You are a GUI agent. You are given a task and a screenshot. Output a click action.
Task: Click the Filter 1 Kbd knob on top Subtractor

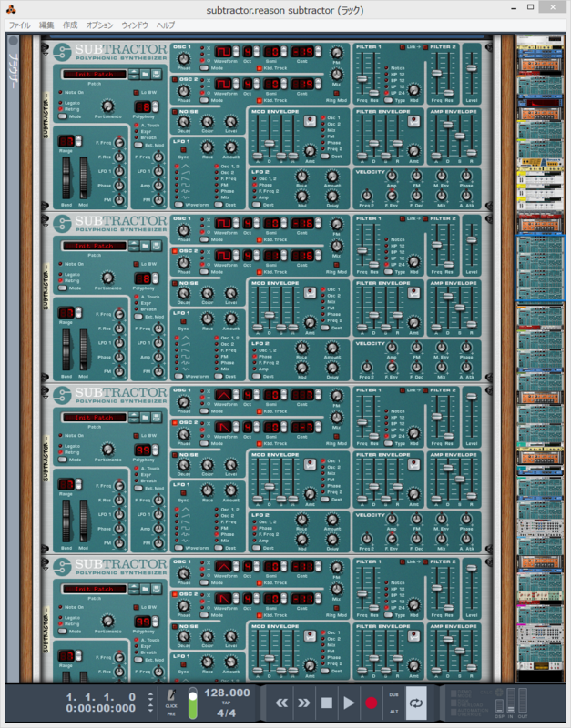(413, 90)
